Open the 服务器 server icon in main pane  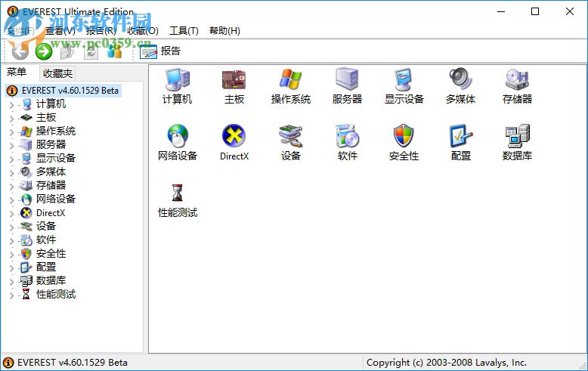click(347, 79)
